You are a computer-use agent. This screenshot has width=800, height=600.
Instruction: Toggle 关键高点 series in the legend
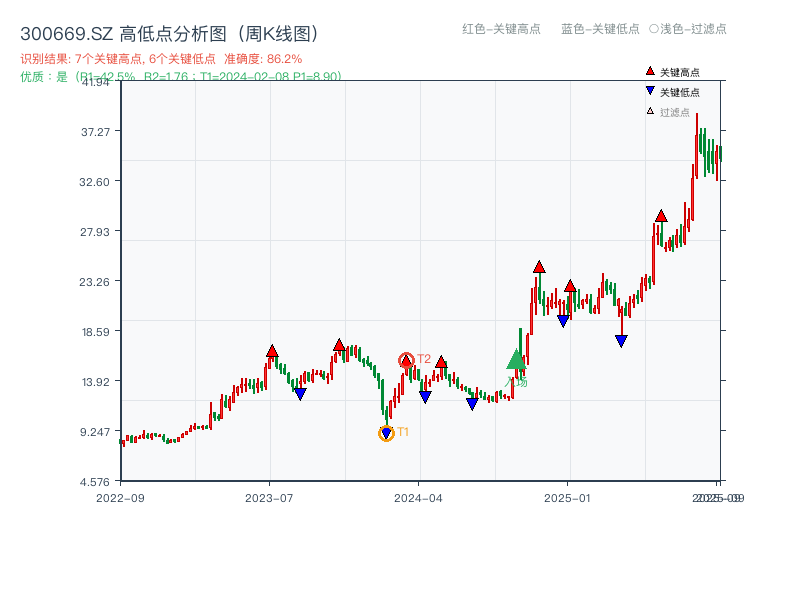coord(679,72)
